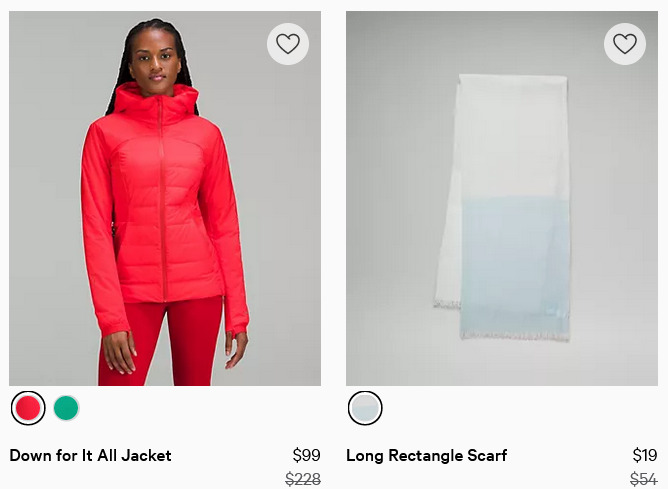
Task: View the red jacket product photo
Action: click(165, 198)
